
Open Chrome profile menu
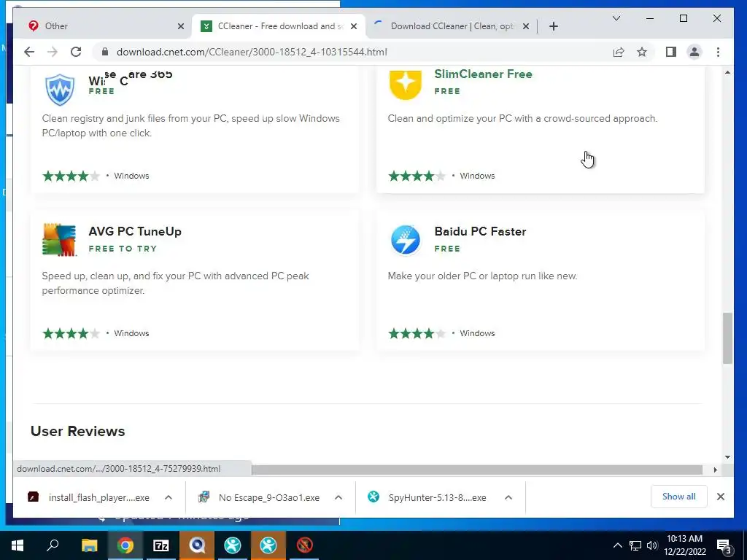click(x=694, y=52)
